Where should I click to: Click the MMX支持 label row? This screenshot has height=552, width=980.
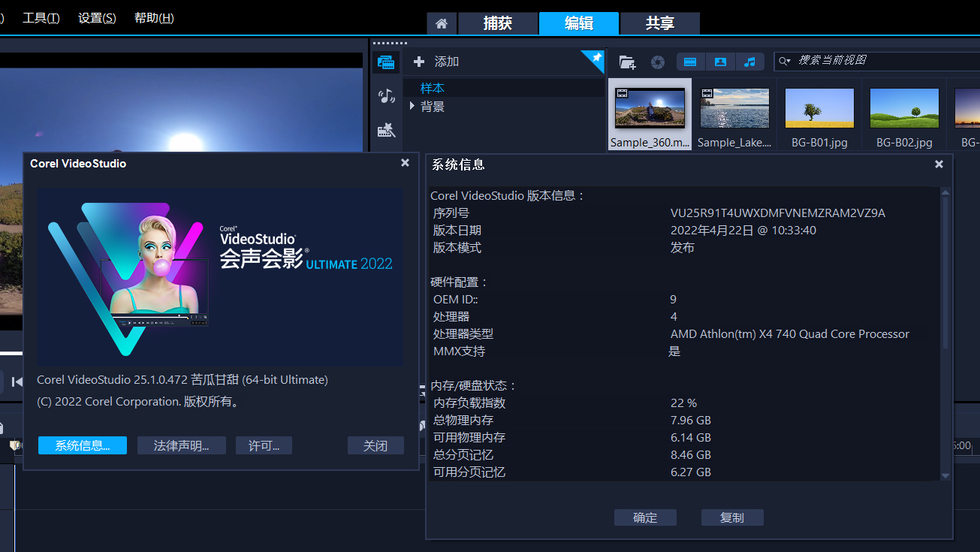pos(460,351)
